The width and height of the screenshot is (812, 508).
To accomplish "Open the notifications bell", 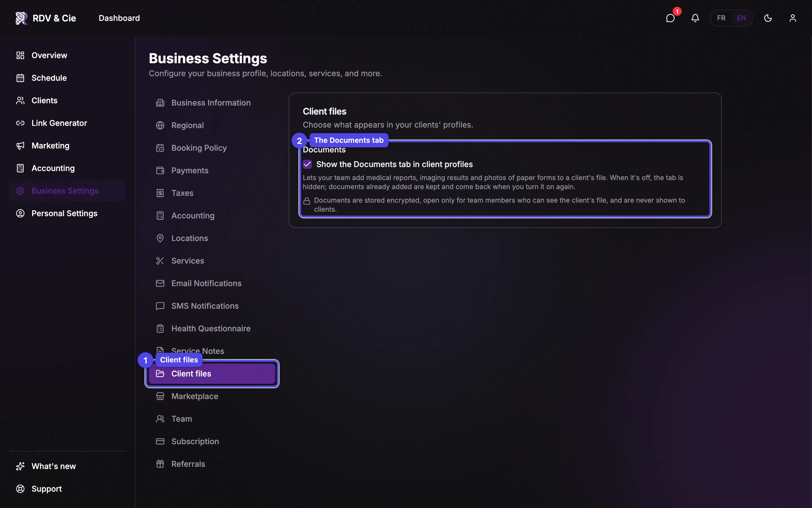I will click(x=695, y=18).
